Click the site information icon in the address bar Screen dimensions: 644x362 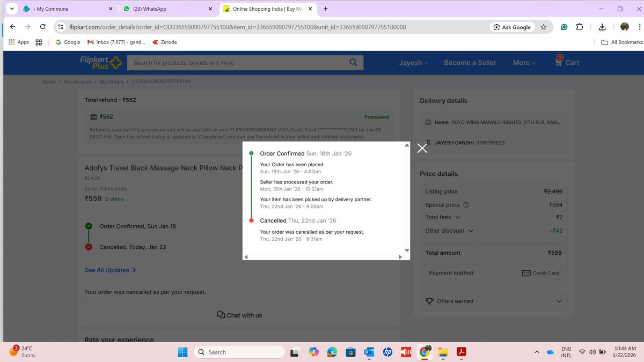61,27
